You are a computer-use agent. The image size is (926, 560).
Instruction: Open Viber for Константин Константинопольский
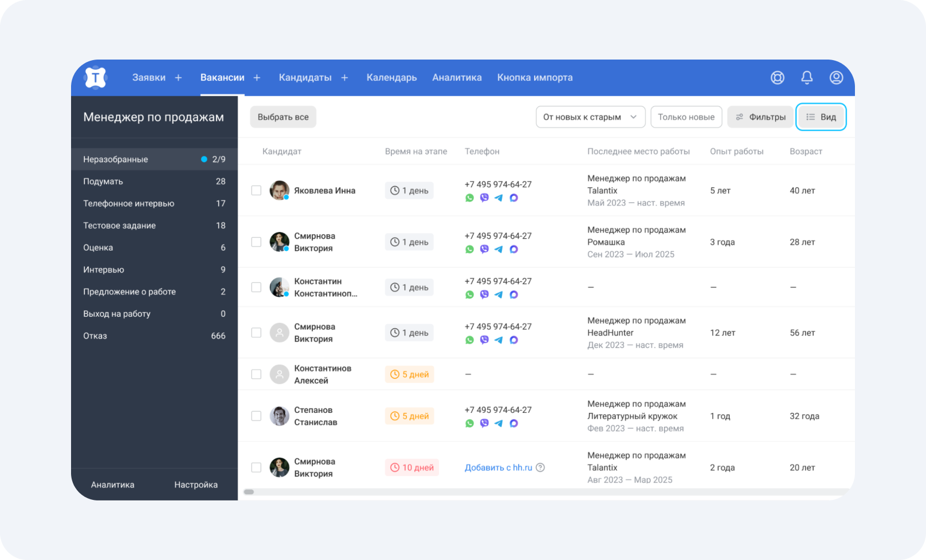pyautogui.click(x=484, y=294)
